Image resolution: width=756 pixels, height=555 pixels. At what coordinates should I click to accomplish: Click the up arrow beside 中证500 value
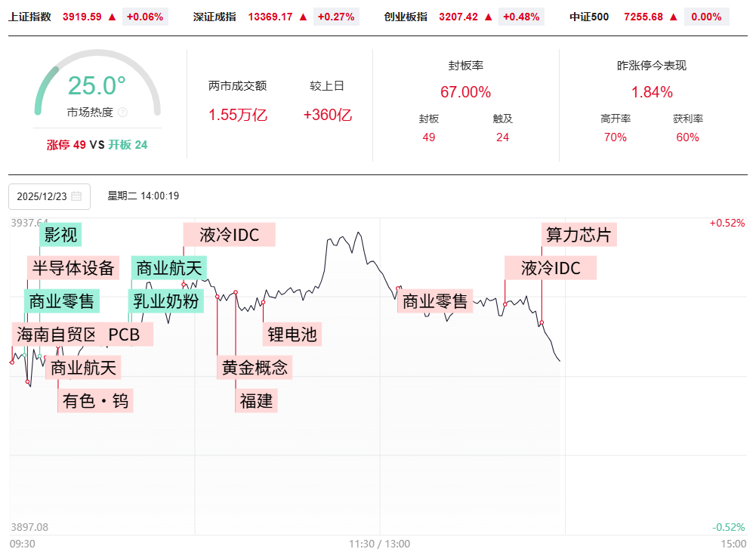pyautogui.click(x=673, y=17)
